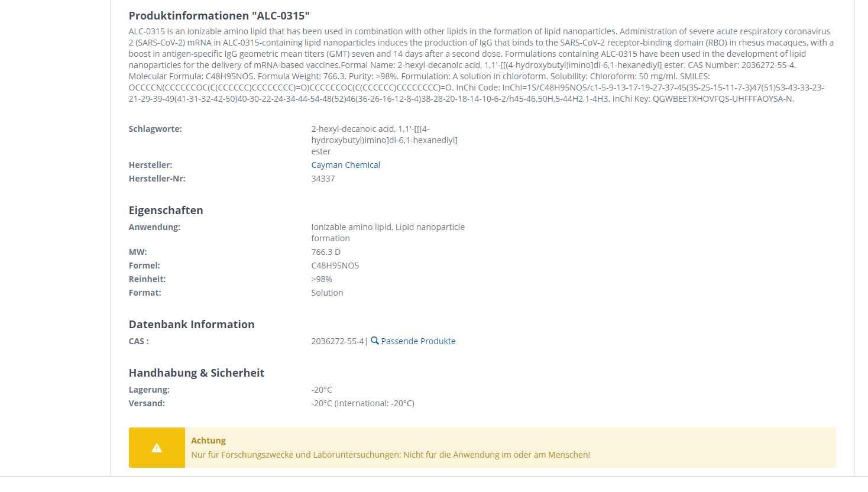This screenshot has height=492, width=868.
Task: Click the Versand international shipping value
Action: pos(362,403)
